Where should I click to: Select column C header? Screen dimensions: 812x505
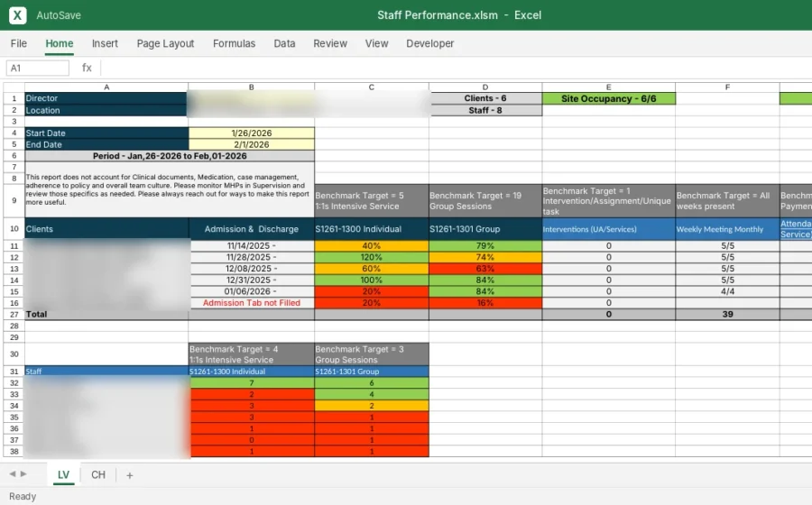[x=372, y=87]
